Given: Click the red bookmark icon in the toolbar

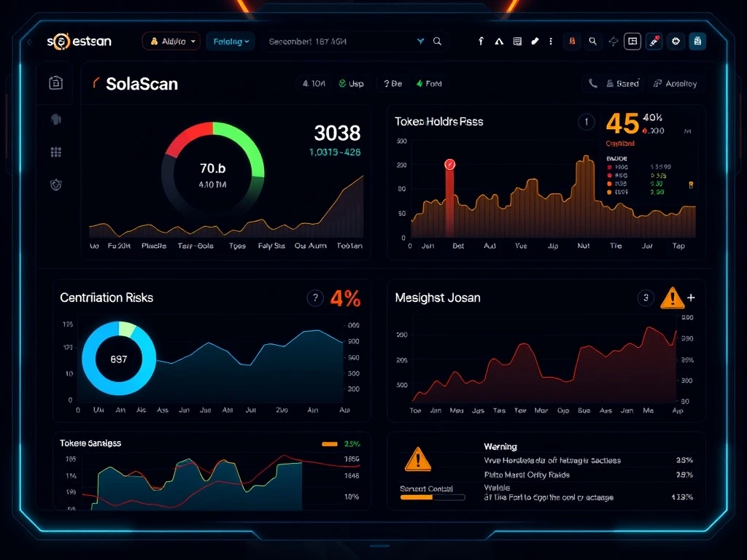Looking at the screenshot, I should pos(572,42).
